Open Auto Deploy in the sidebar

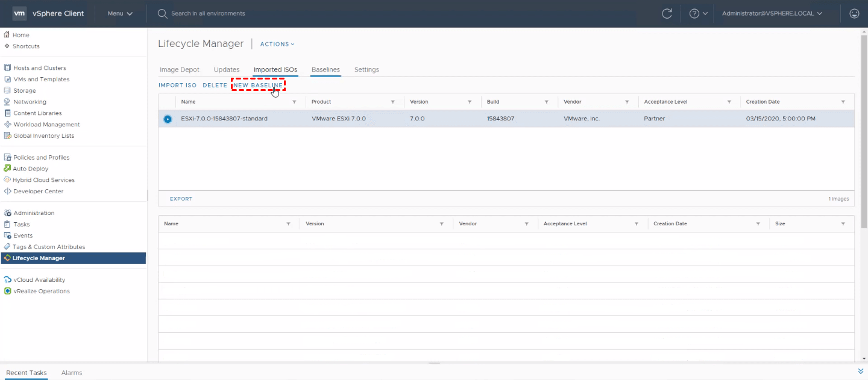[x=30, y=169]
